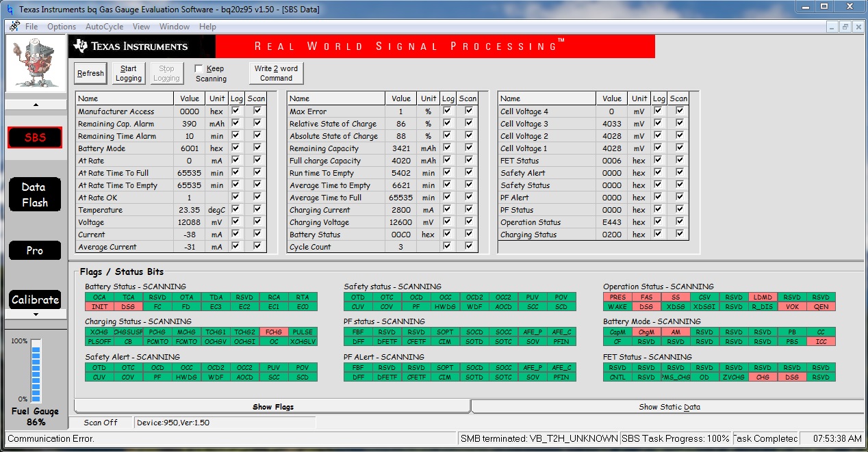
Task: Select the Full charge Capacity value 4020
Action: (401, 160)
